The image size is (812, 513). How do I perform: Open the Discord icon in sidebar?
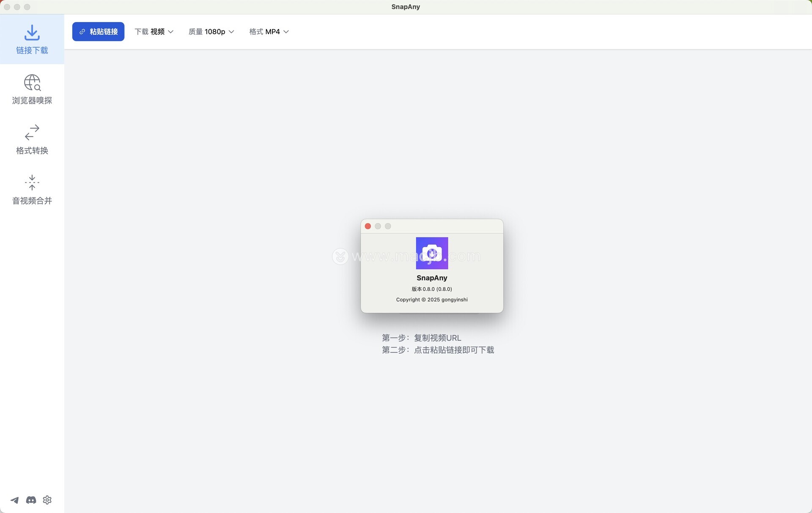click(x=31, y=500)
